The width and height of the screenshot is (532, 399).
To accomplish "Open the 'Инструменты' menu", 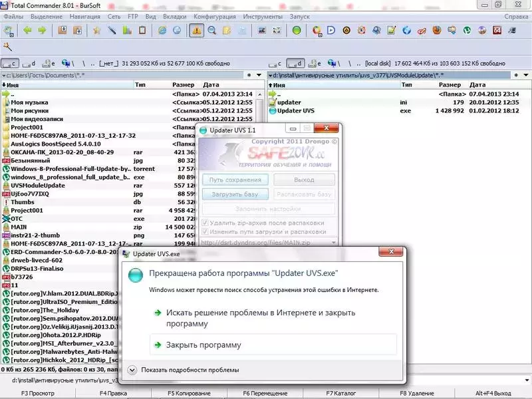I will [263, 17].
